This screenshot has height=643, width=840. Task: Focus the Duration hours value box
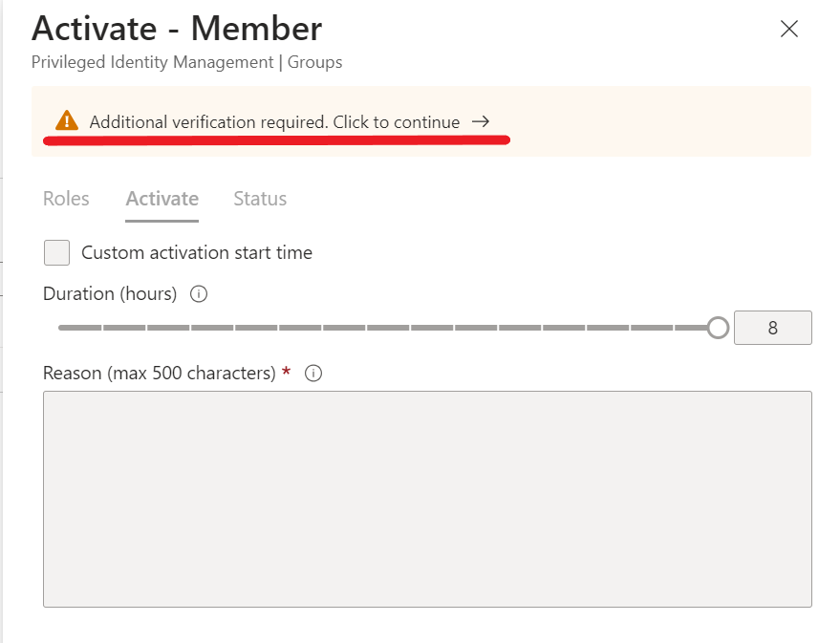[x=772, y=328]
